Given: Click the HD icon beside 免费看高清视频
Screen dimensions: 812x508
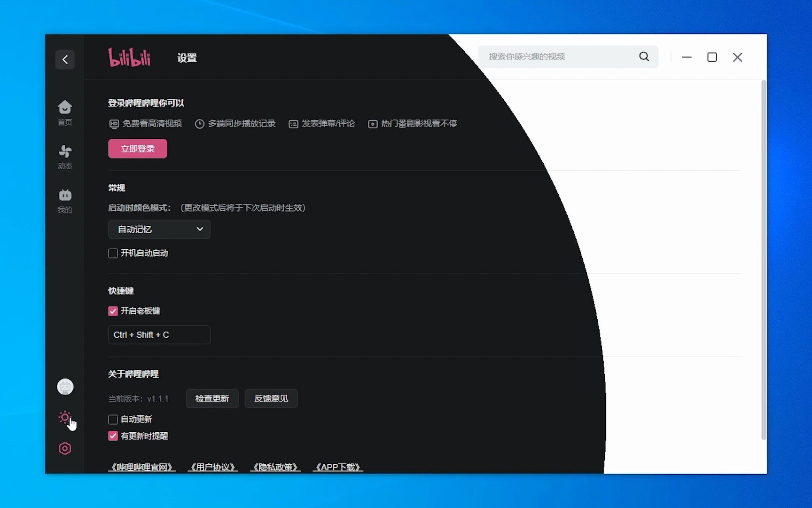Looking at the screenshot, I should coord(114,124).
